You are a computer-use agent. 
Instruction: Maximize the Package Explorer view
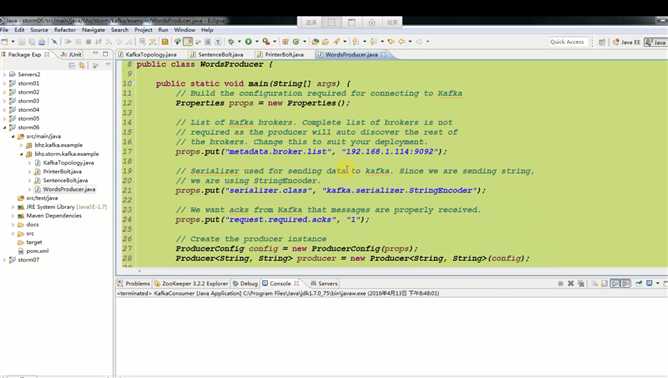point(106,54)
